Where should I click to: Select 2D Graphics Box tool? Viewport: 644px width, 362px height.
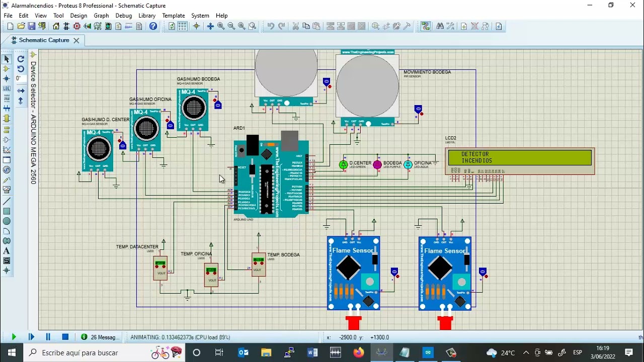(x=7, y=211)
